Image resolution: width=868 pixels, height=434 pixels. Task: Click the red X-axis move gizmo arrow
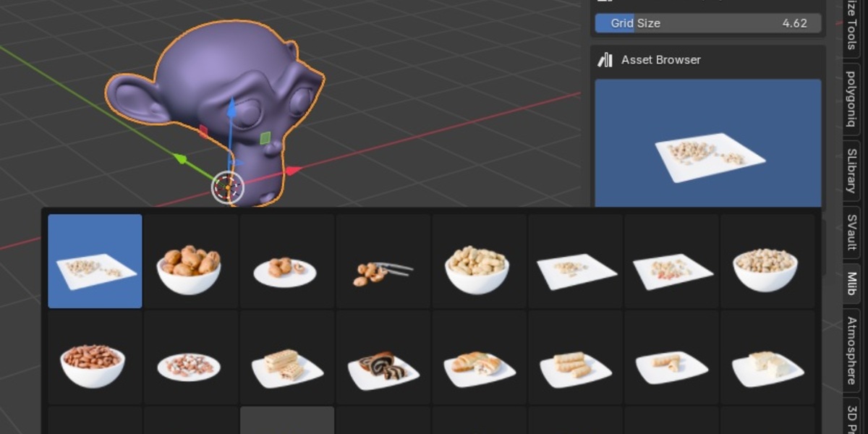coord(292,171)
